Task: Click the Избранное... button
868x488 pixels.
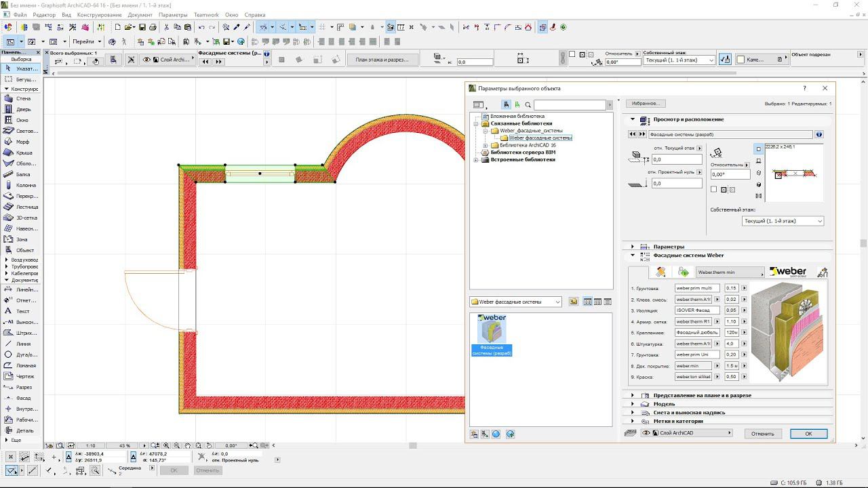Action: click(x=645, y=104)
